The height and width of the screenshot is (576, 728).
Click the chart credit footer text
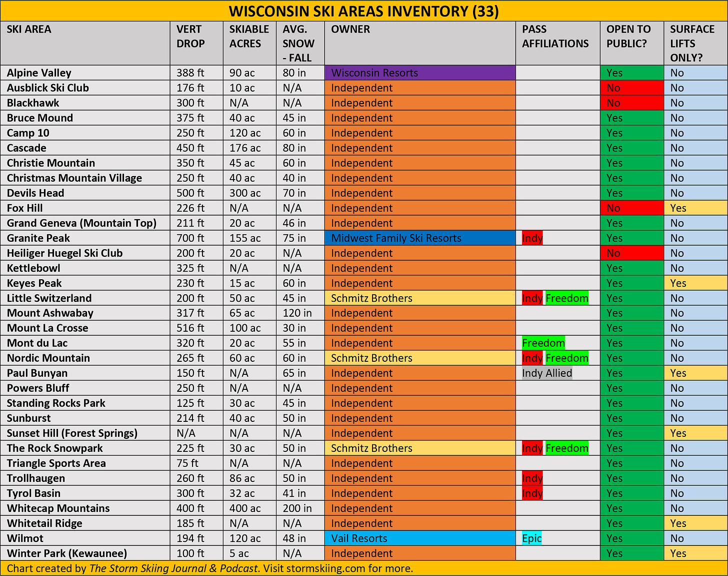coord(210,568)
